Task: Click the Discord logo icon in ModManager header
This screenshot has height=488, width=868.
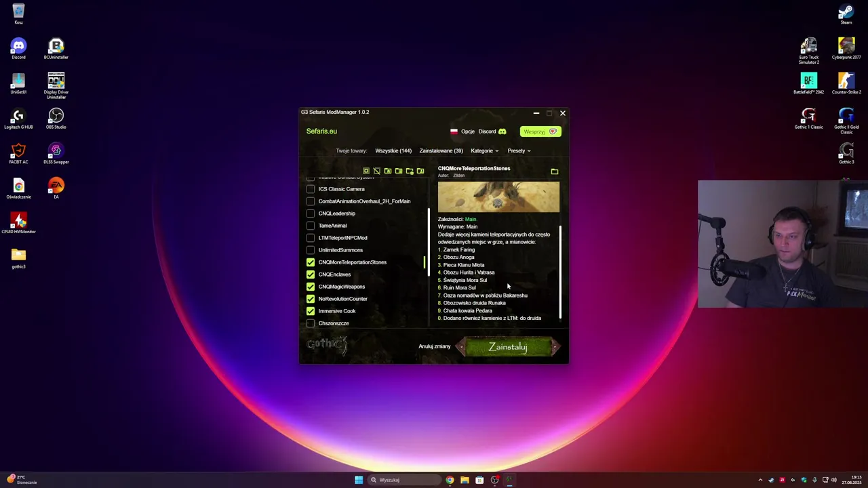Action: pyautogui.click(x=502, y=131)
